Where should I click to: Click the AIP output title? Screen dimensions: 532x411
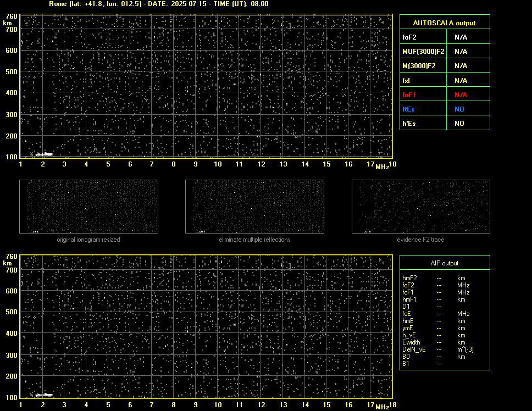click(445, 263)
